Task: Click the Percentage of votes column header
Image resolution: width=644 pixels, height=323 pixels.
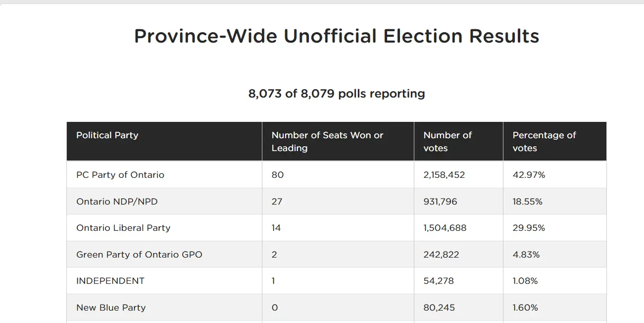Action: coord(544,142)
